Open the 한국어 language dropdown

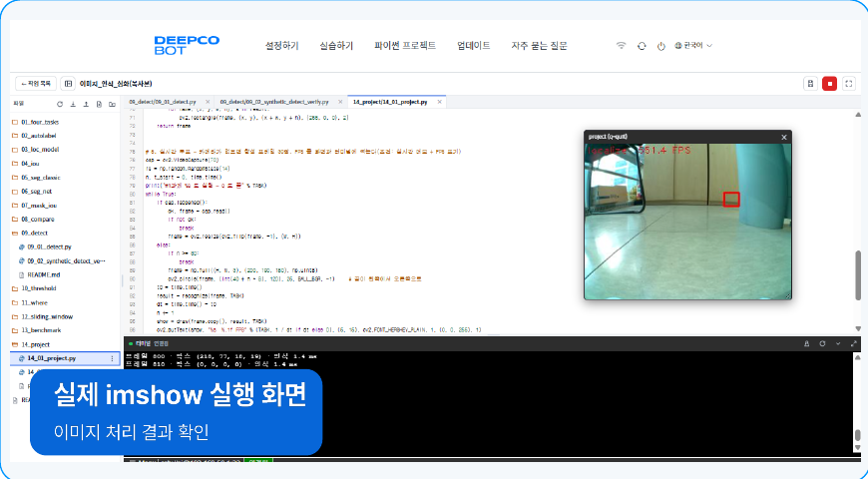pos(693,46)
